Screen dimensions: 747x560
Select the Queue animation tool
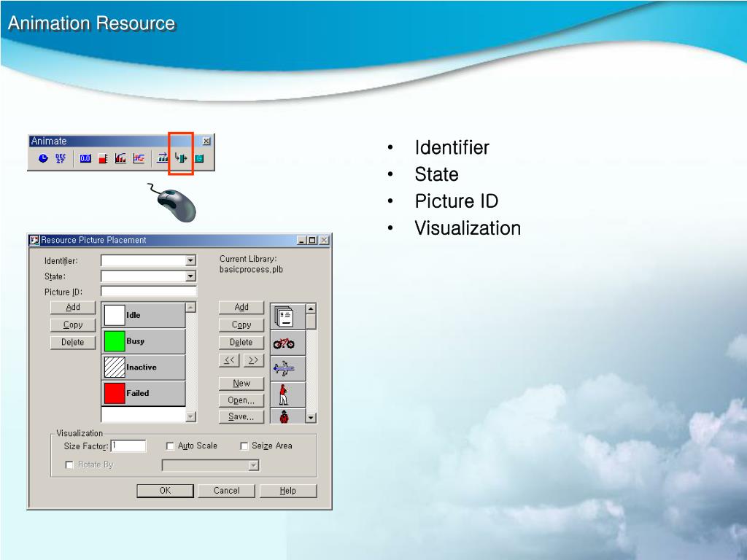(x=163, y=158)
